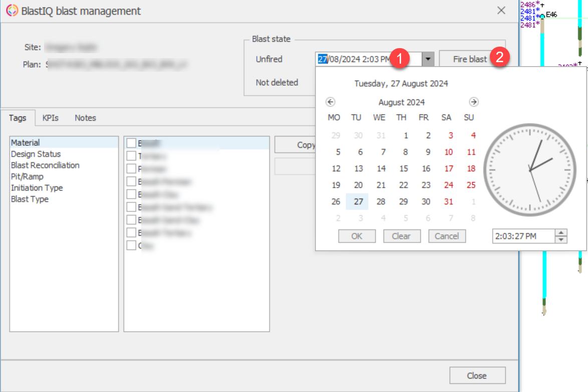Viewport: 588px width, 392px height.
Task: Close the blast management dialog with Close
Action: (x=477, y=375)
